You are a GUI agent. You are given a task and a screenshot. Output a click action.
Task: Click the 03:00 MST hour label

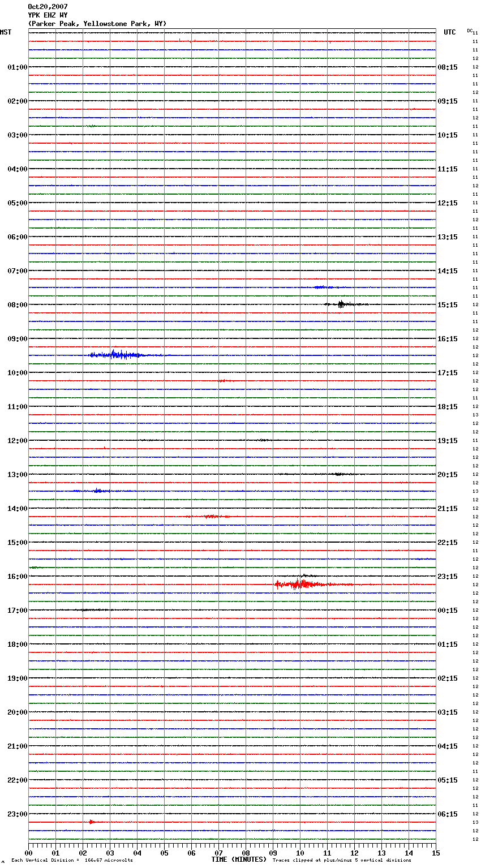click(x=17, y=135)
